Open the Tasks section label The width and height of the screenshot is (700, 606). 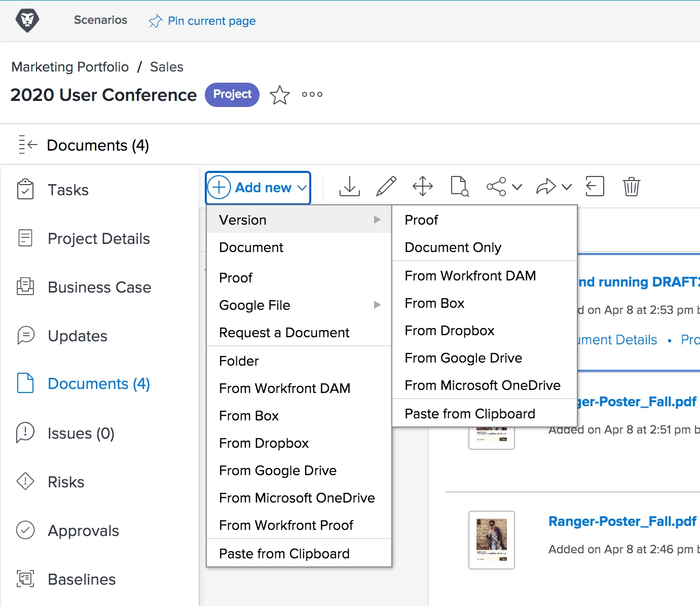(x=68, y=190)
